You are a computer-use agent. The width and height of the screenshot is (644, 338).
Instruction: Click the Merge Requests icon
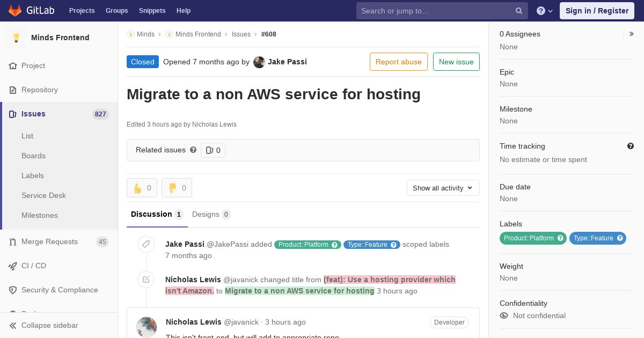pos(13,241)
